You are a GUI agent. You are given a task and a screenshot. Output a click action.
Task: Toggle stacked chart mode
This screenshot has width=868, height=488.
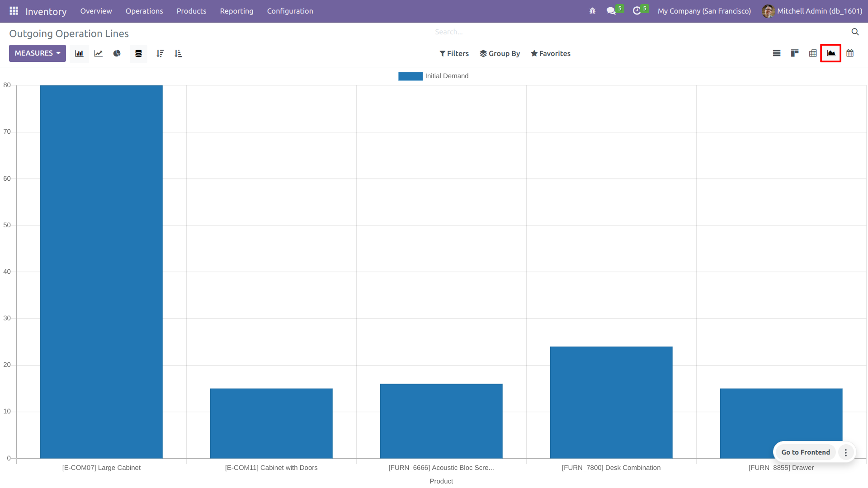point(138,53)
